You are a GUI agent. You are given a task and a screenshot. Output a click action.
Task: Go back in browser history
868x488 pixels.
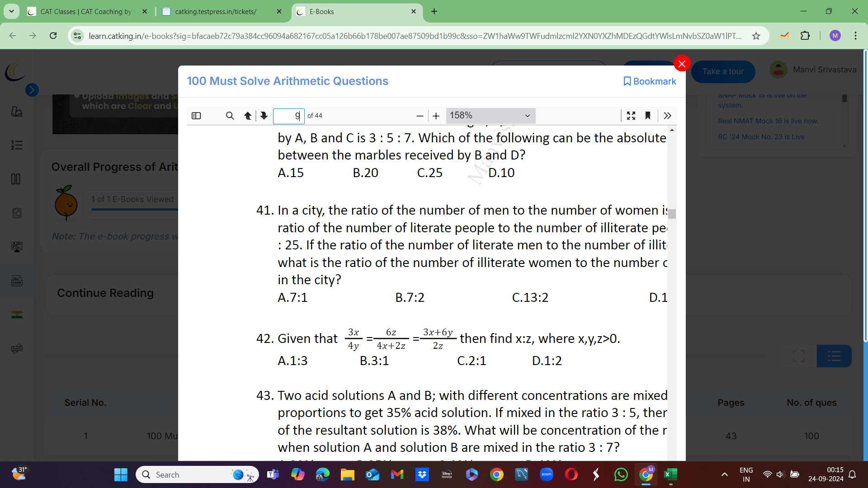(13, 36)
